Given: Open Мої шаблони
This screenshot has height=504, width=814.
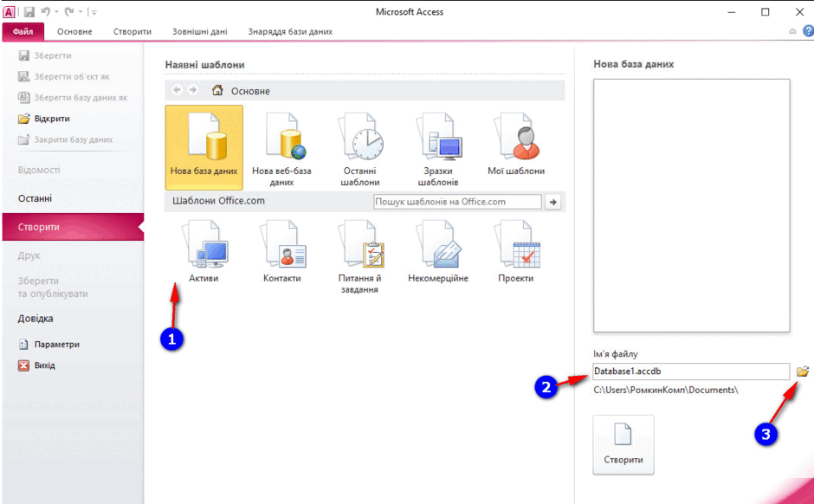Looking at the screenshot, I should pos(516,145).
